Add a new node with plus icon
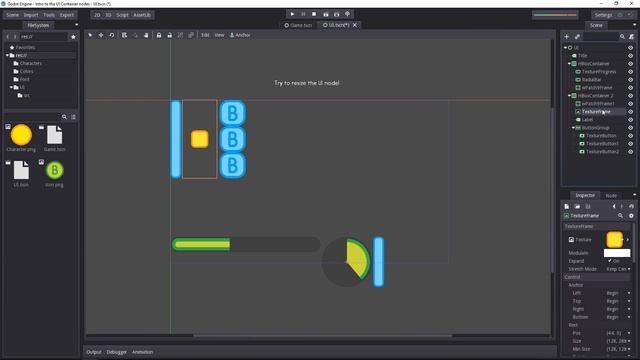 click(567, 37)
